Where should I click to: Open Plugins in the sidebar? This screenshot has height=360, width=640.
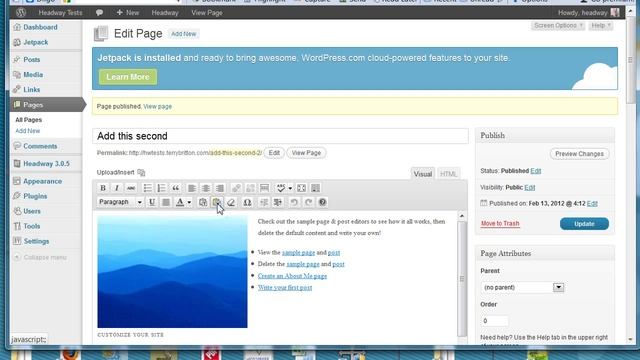point(35,196)
